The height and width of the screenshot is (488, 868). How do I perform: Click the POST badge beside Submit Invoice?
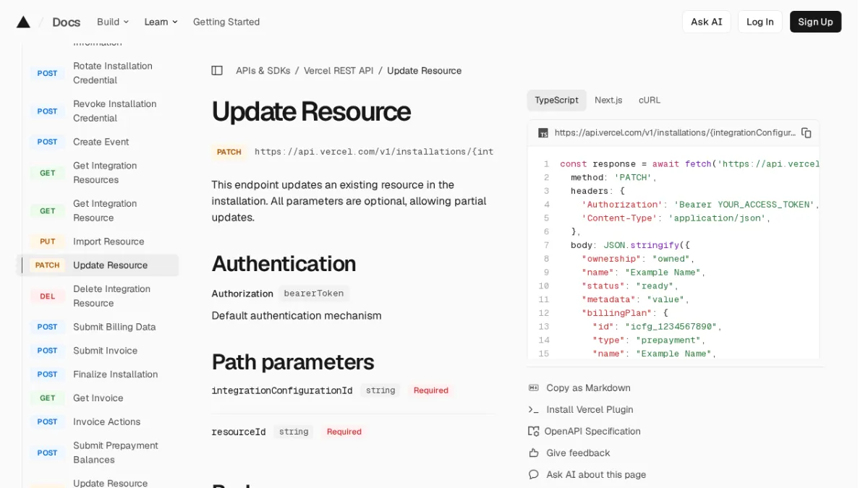click(48, 351)
